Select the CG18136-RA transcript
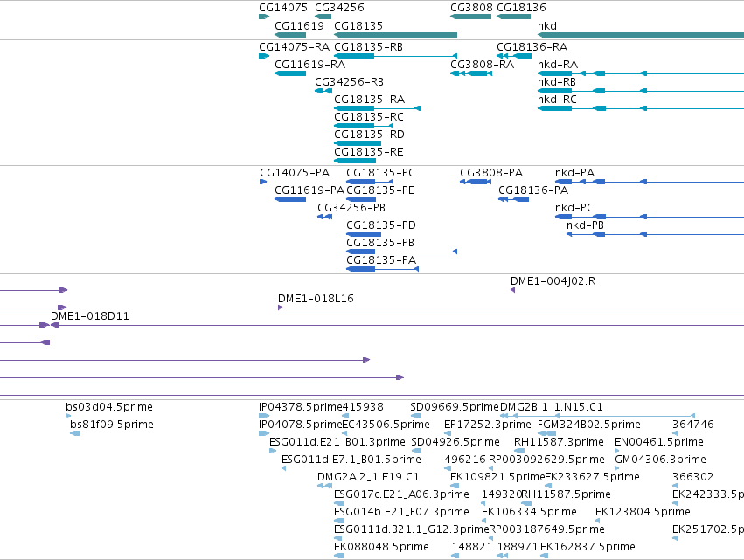This screenshot has height=560, width=744. coord(514,56)
